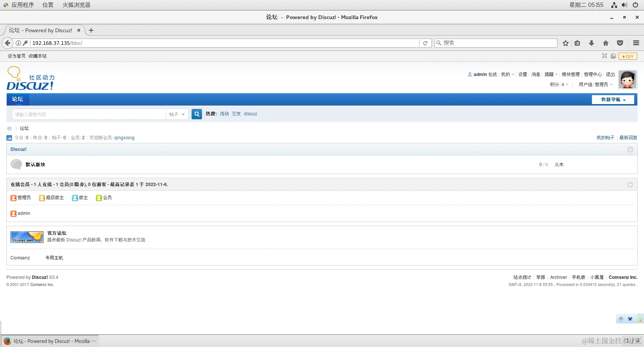Open the 最新回复 link
The image size is (644, 347).
pos(628,138)
